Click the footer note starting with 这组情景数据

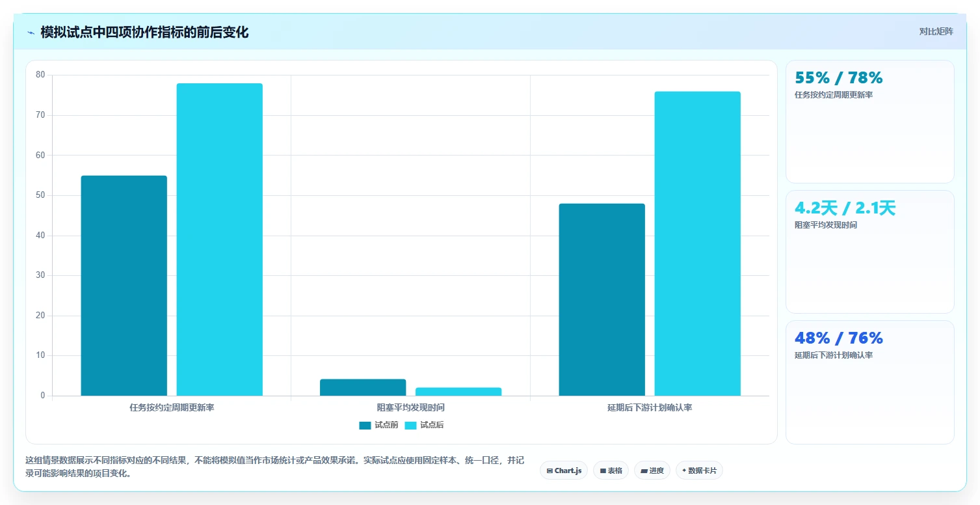tap(274, 467)
